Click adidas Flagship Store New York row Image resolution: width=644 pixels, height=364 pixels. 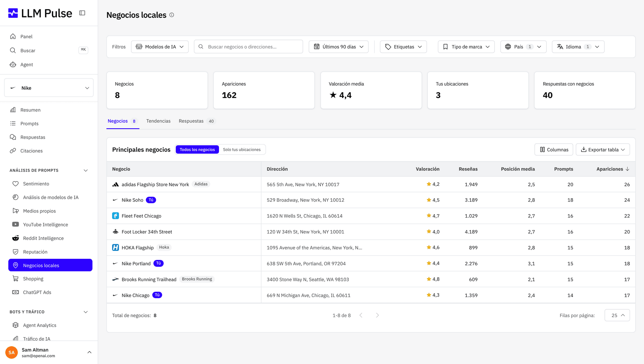click(371, 184)
